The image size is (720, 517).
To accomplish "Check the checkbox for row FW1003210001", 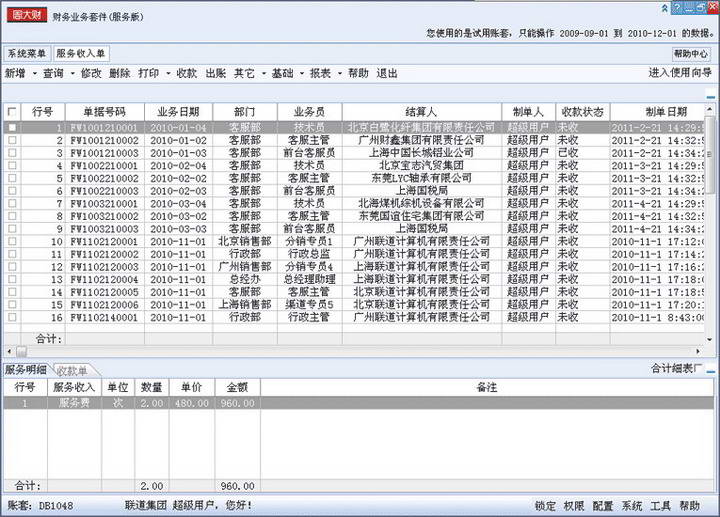I will click(x=12, y=203).
